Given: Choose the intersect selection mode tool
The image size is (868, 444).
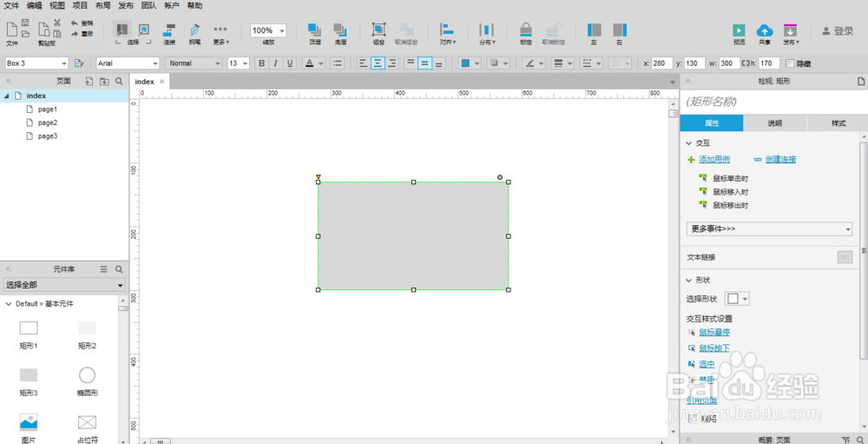Looking at the screenshot, I should click(122, 29).
